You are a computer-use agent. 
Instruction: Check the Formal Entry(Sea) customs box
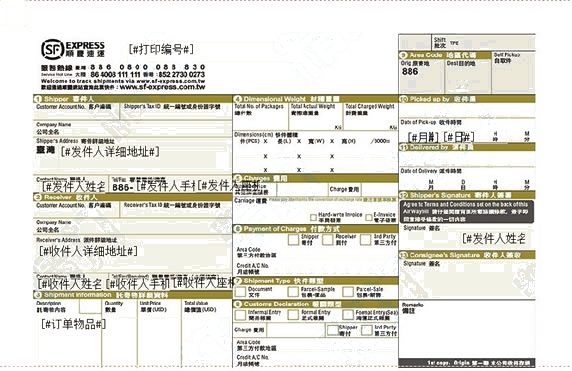tap(348, 315)
